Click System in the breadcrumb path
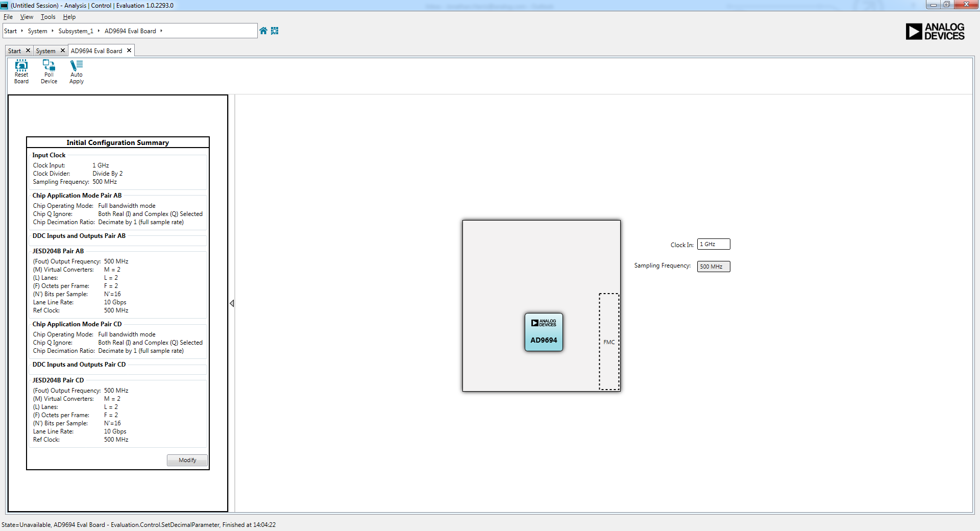Screen dimensions: 980x531 click(37, 31)
